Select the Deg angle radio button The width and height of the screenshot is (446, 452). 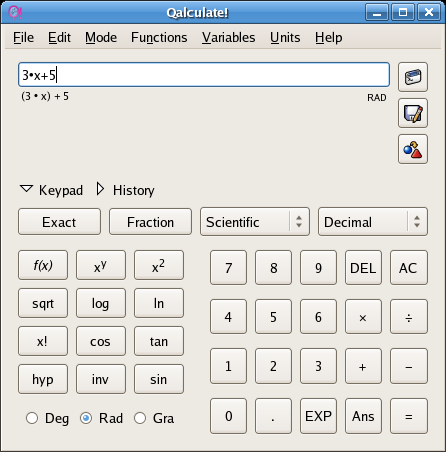pyautogui.click(x=32, y=418)
